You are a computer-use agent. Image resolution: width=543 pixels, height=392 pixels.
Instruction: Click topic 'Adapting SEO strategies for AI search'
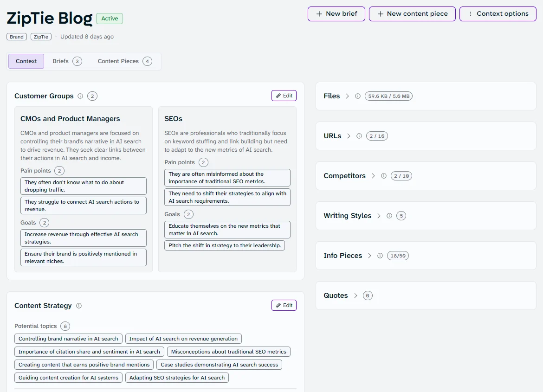point(177,378)
